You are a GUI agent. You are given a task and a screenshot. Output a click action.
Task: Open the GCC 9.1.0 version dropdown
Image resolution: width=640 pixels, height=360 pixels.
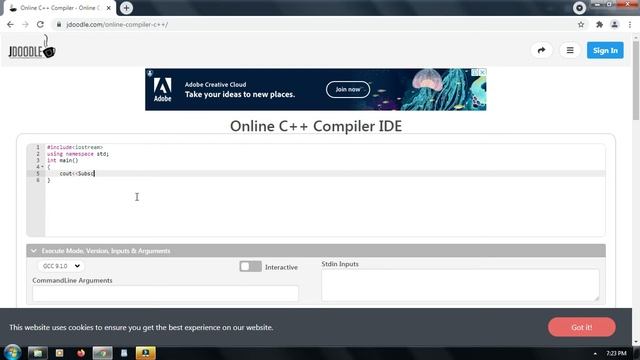pyautogui.click(x=61, y=266)
